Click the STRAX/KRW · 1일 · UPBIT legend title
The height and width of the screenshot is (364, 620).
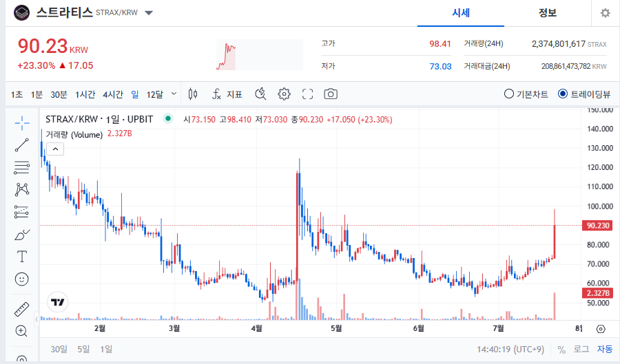coord(99,119)
